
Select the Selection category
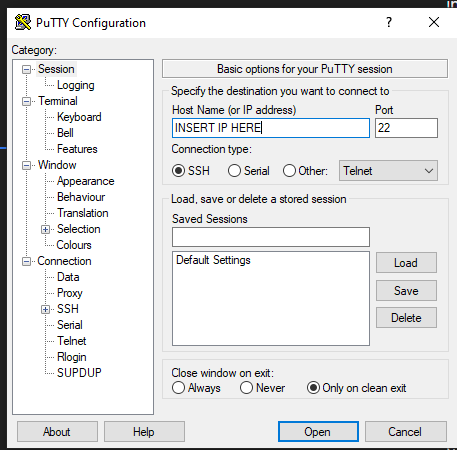pyautogui.click(x=79, y=229)
